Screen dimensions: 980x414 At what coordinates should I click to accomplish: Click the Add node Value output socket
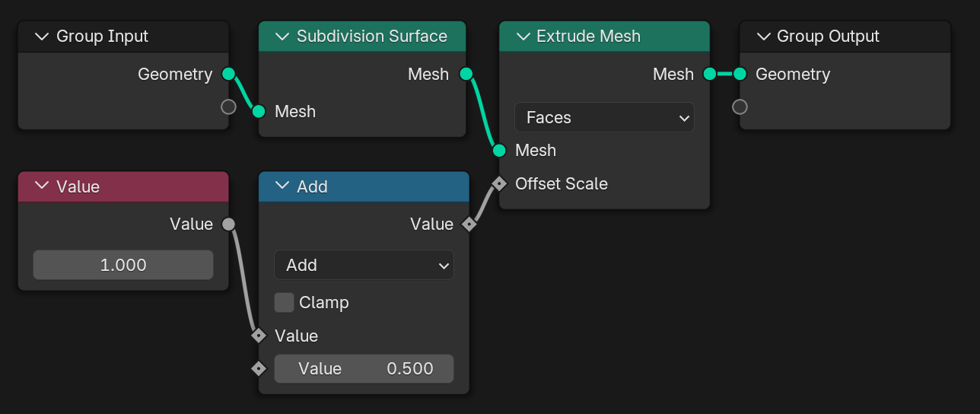(469, 224)
